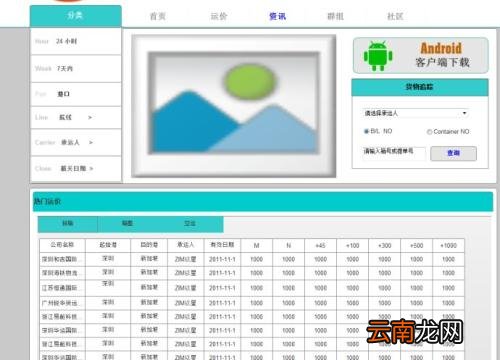The height and width of the screenshot is (360, 500).
Task: Expand the Close 截关日期 arrow
Action: click(91, 169)
